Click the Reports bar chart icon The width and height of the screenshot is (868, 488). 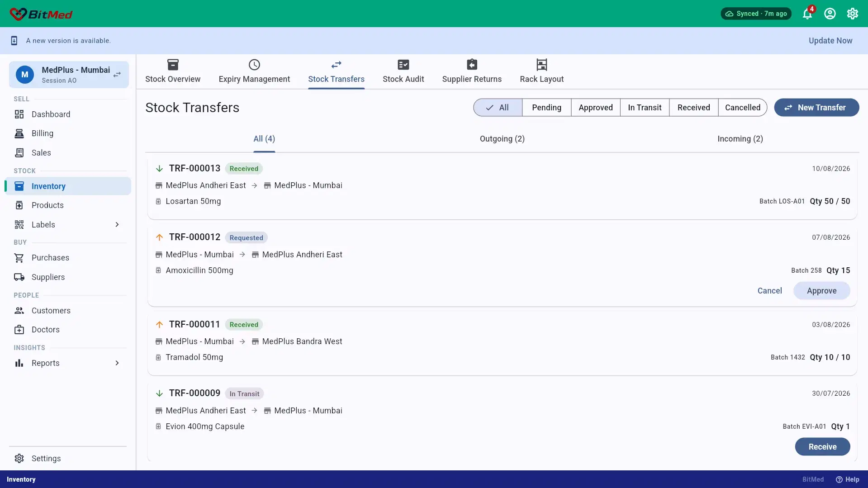[x=19, y=363]
